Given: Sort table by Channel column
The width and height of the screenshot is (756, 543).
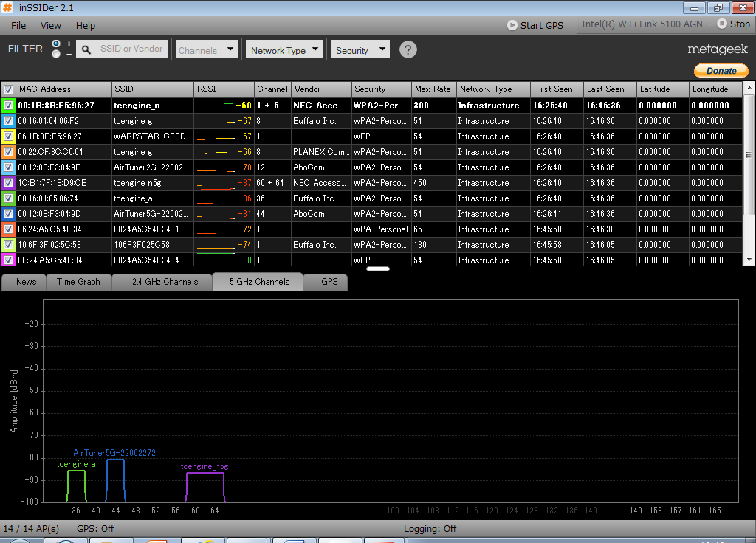Looking at the screenshot, I should click(x=272, y=89).
